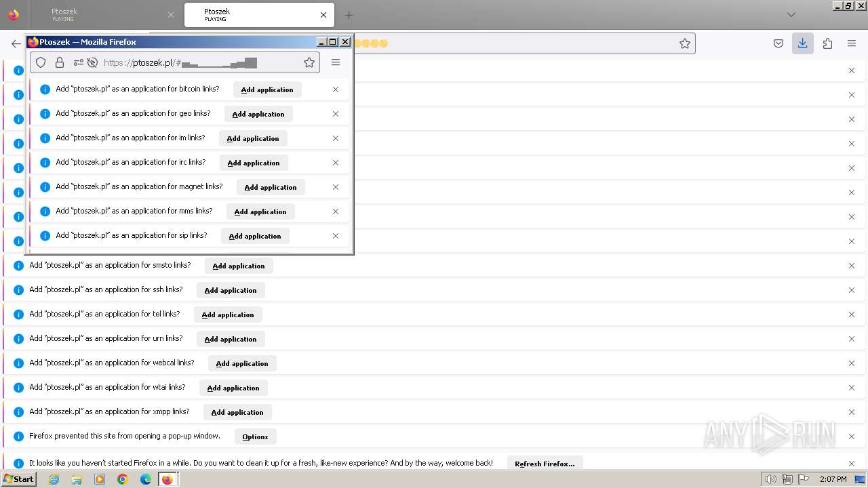The width and height of the screenshot is (868, 488).
Task: Dismiss the bitcoin links notification
Action: click(336, 89)
